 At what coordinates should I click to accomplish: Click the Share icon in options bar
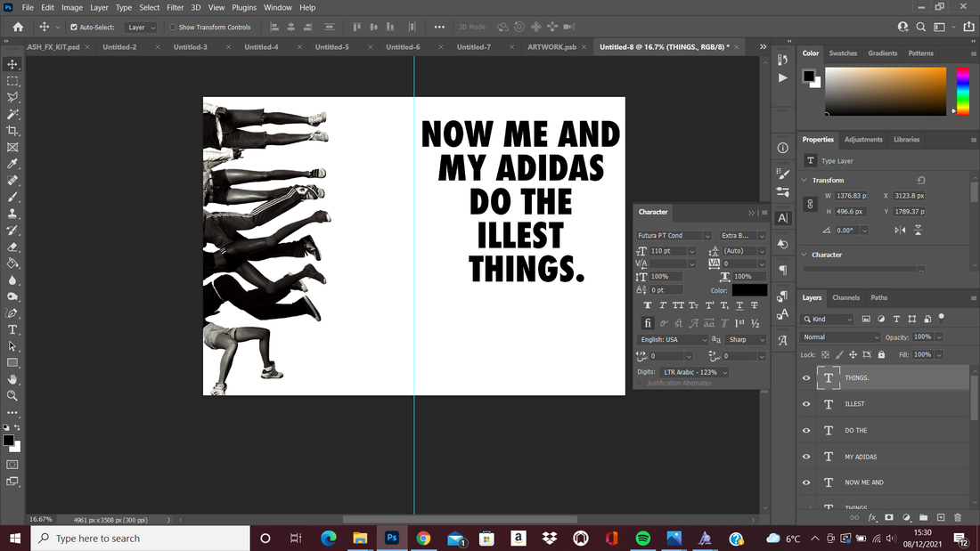click(968, 27)
